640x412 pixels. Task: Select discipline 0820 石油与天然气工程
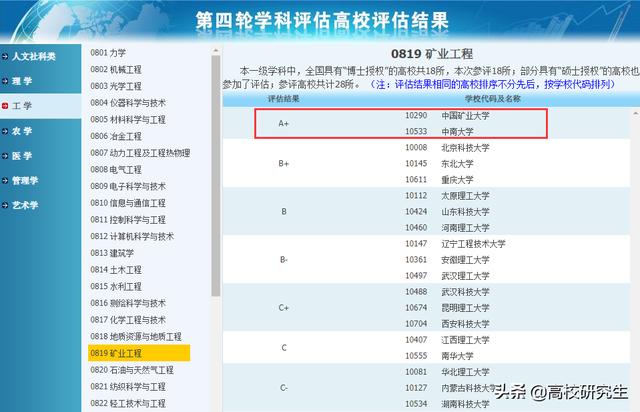coord(132,370)
